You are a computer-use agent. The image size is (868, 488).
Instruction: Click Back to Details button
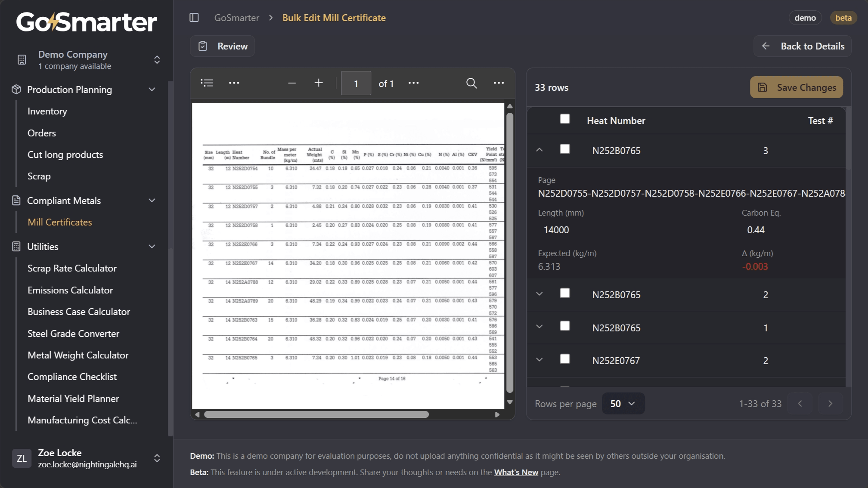click(803, 46)
